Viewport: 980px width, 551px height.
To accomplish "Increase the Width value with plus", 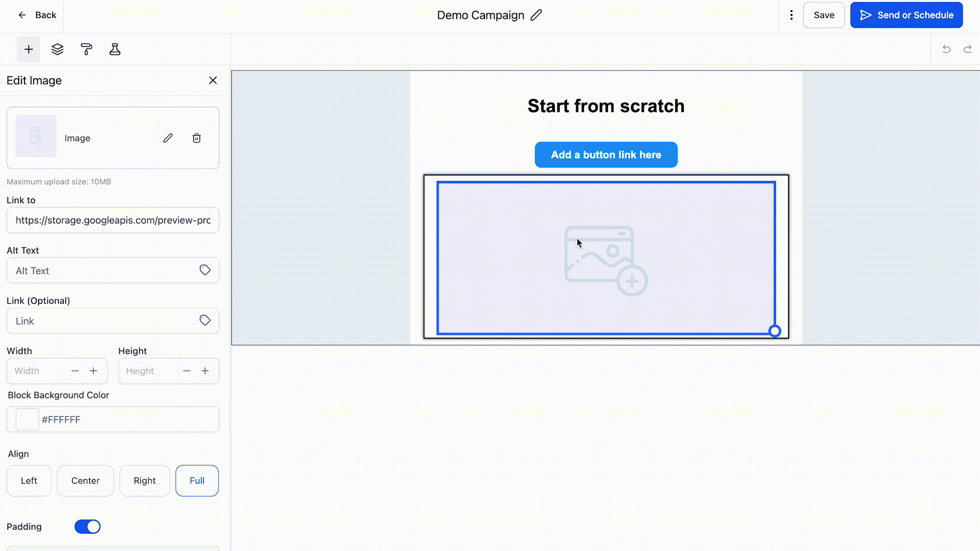I will [93, 371].
